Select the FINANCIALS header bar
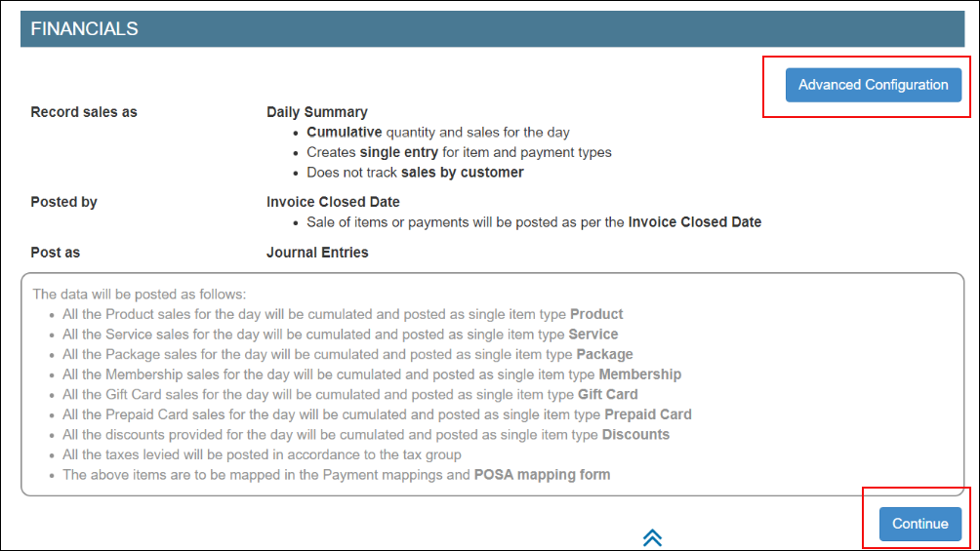This screenshot has width=980, height=551. pyautogui.click(x=493, y=28)
